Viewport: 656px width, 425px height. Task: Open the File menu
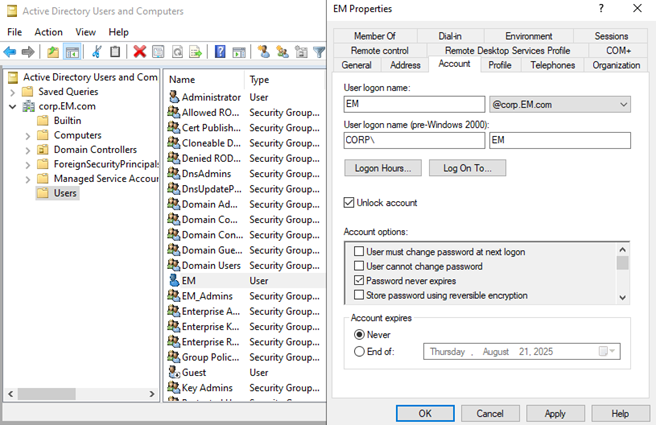tap(15, 32)
